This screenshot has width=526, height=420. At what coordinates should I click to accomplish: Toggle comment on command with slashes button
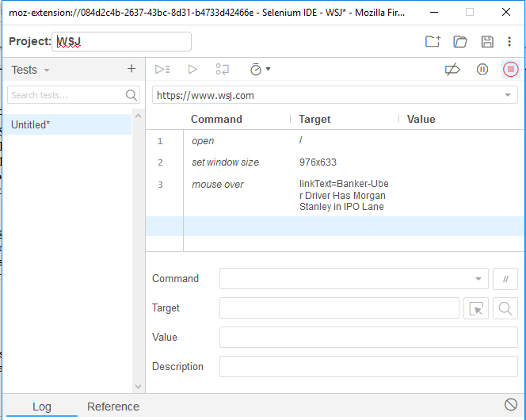tap(505, 279)
